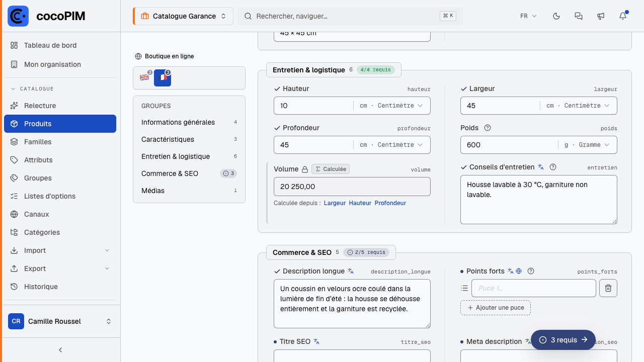Collapse the sidebar with the chevron
This screenshot has width=644, height=362.
tap(60, 350)
